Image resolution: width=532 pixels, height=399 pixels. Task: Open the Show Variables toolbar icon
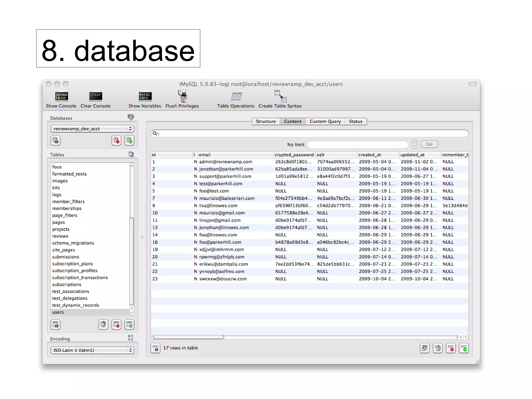(145, 96)
